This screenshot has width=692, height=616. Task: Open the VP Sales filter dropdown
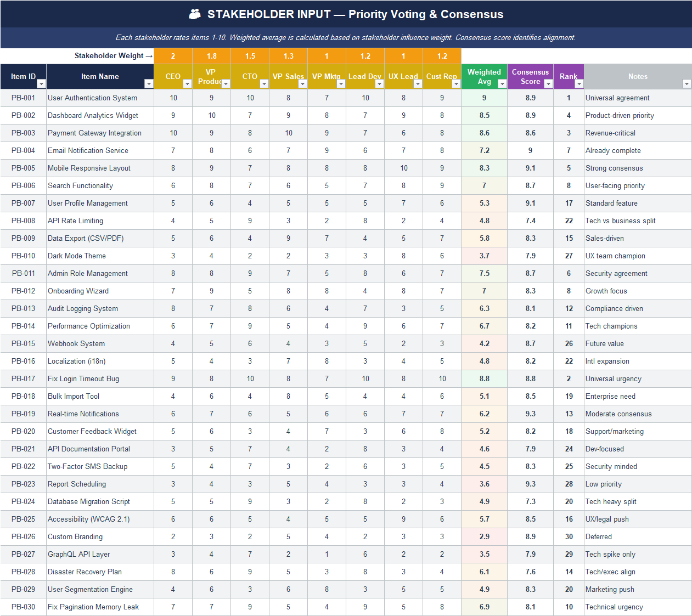tap(302, 83)
